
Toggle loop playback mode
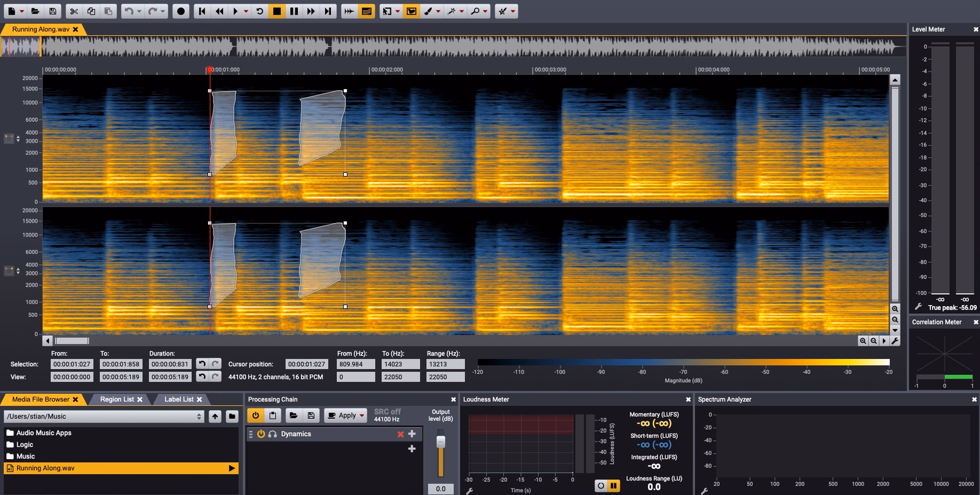pos(260,11)
